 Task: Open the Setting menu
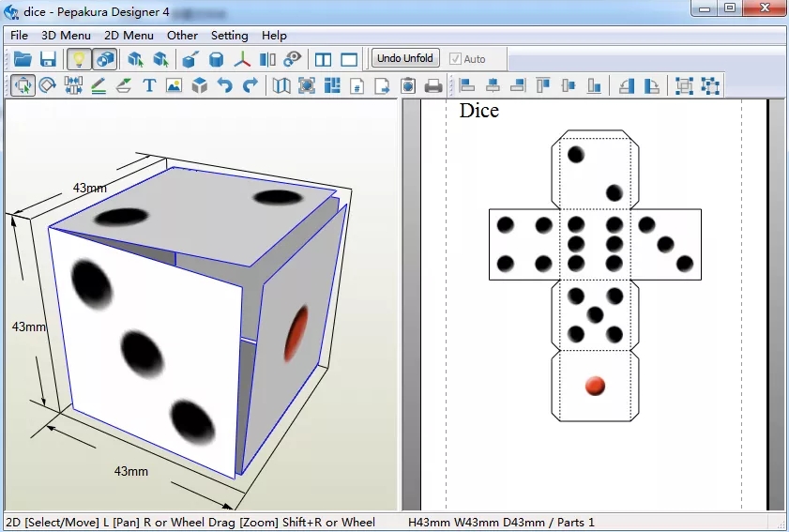[x=230, y=36]
